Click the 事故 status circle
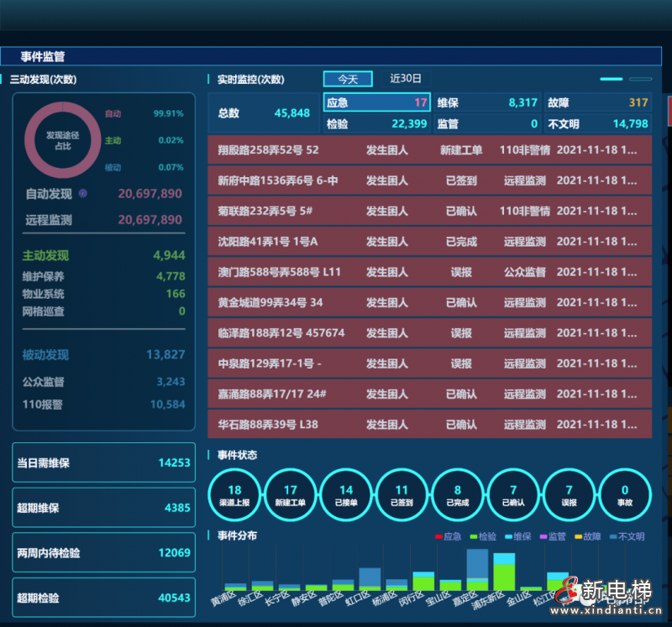 point(624,494)
